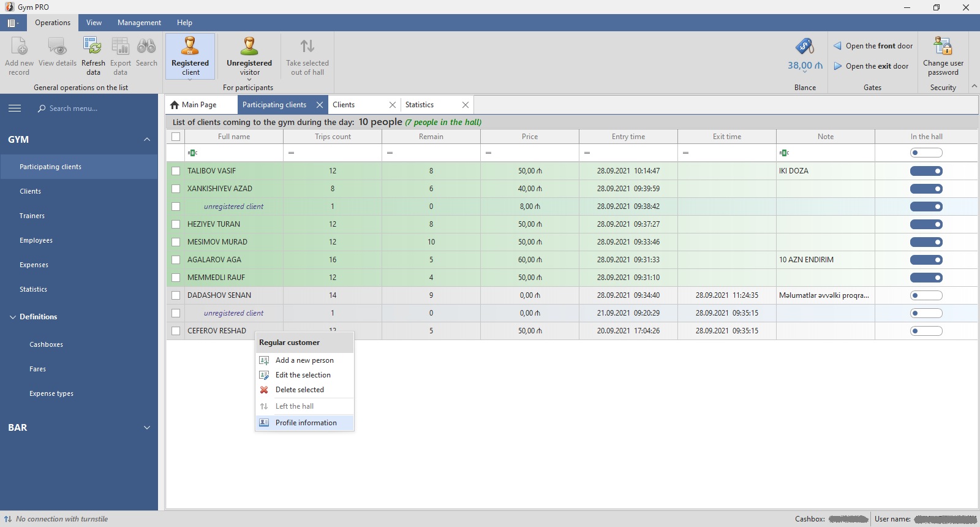
Task: Open the Search binoculars tool
Action: [x=146, y=47]
